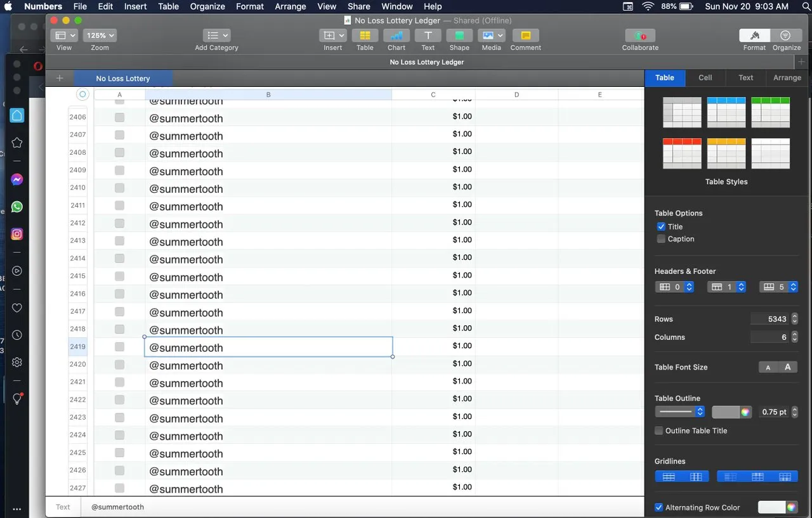
Task: Select the orange header table style
Action: coord(726,153)
